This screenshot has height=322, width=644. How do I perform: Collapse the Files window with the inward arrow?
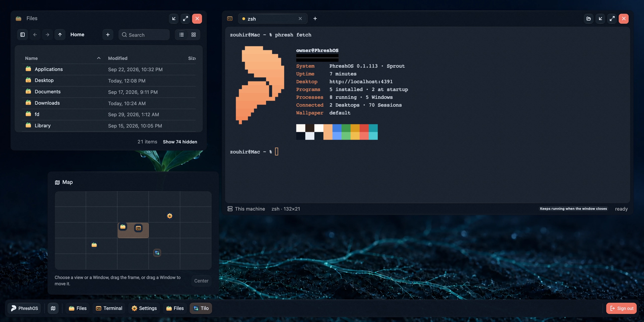tap(174, 19)
